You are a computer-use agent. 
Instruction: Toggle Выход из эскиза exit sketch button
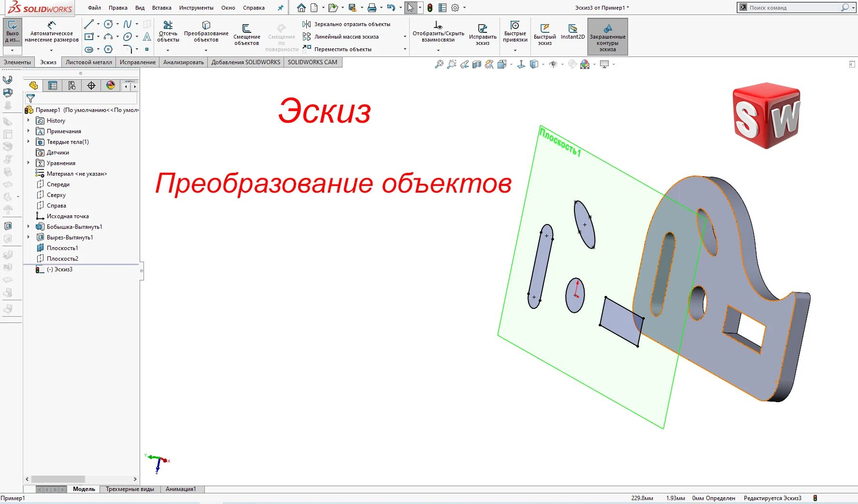pos(13,31)
